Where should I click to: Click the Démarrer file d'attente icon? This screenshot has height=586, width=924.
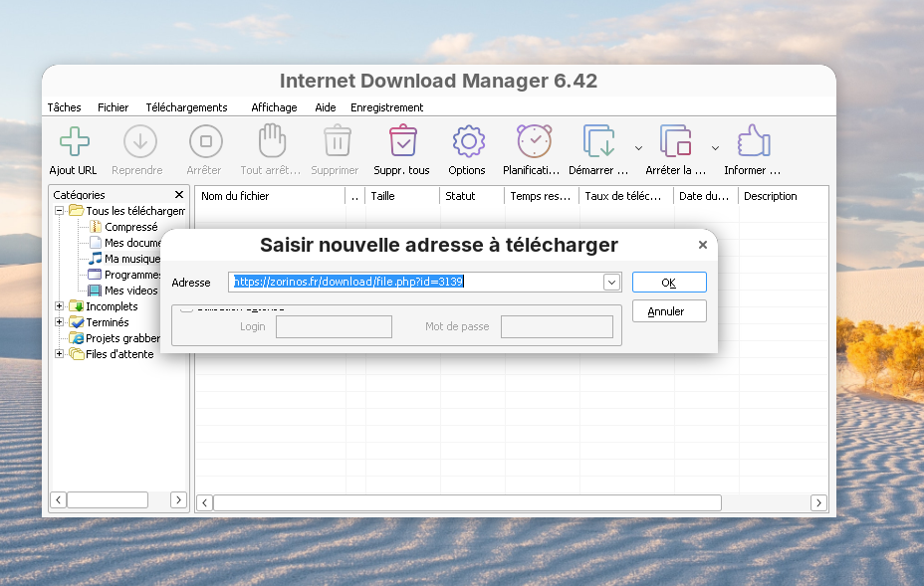coord(599,142)
